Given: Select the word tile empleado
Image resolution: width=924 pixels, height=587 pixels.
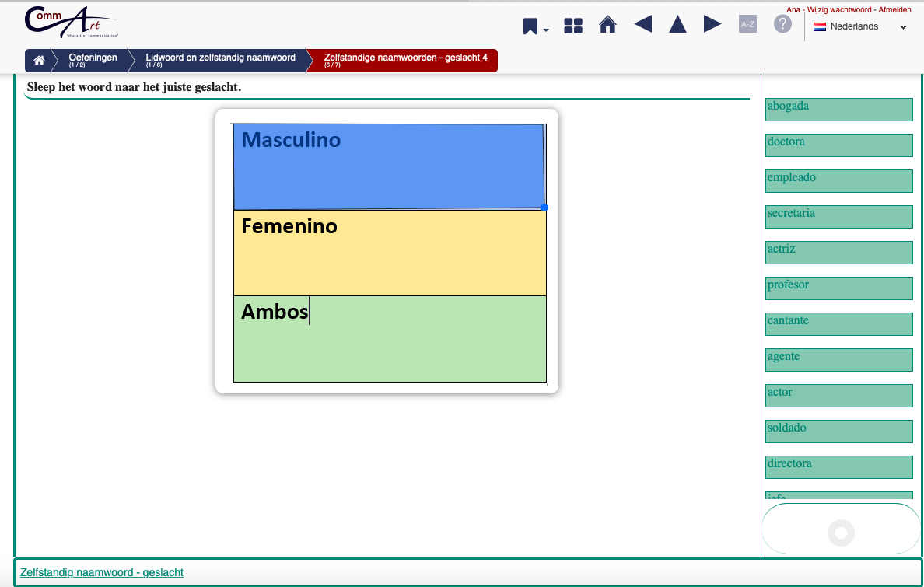Looking at the screenshot, I should click(x=838, y=181).
